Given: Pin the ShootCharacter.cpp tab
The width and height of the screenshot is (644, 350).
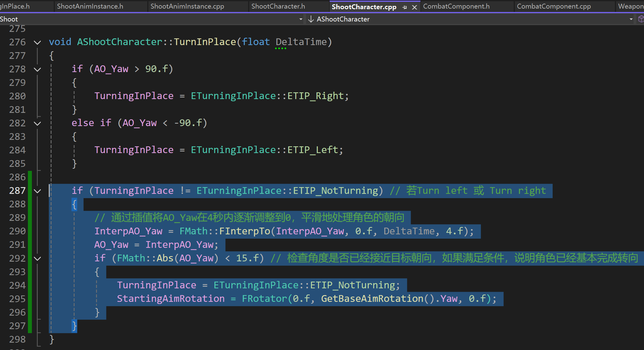Looking at the screenshot, I should 404,7.
